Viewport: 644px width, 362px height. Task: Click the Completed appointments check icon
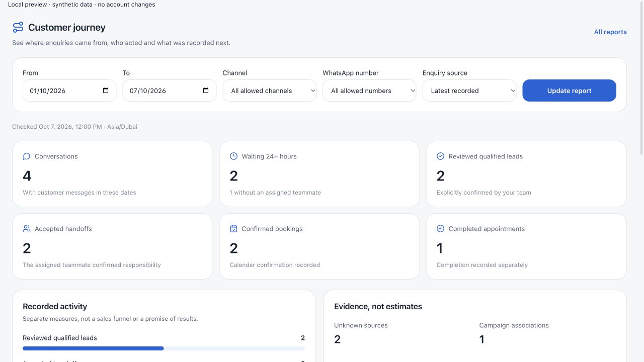440,229
